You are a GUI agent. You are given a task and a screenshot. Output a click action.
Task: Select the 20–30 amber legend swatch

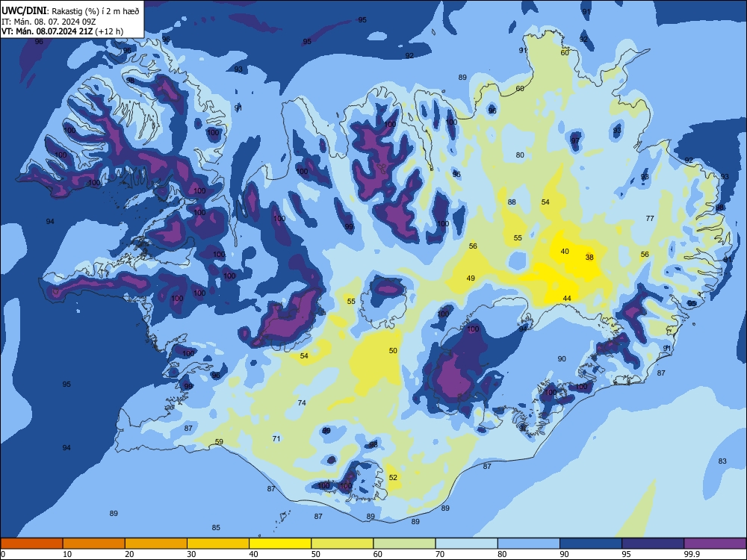(156, 544)
